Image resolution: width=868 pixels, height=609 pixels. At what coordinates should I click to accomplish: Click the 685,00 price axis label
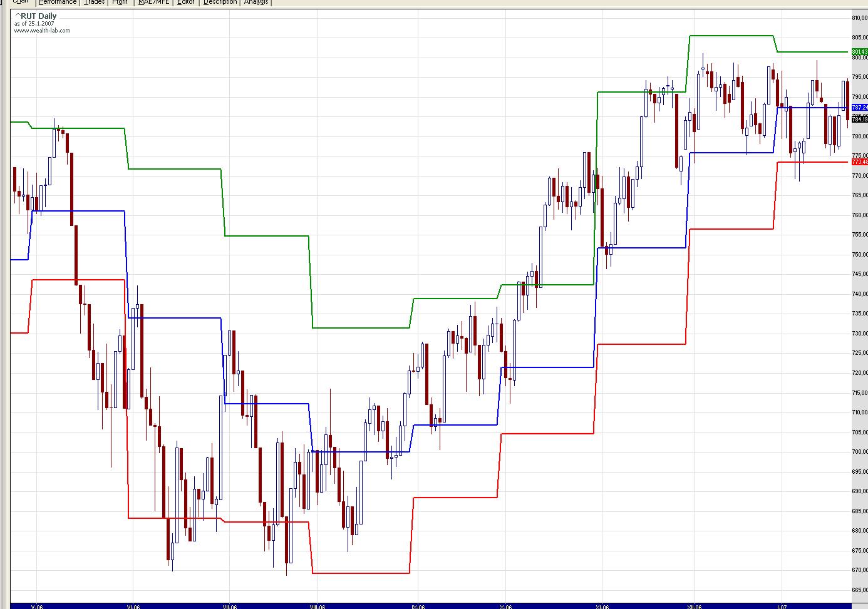(860, 511)
